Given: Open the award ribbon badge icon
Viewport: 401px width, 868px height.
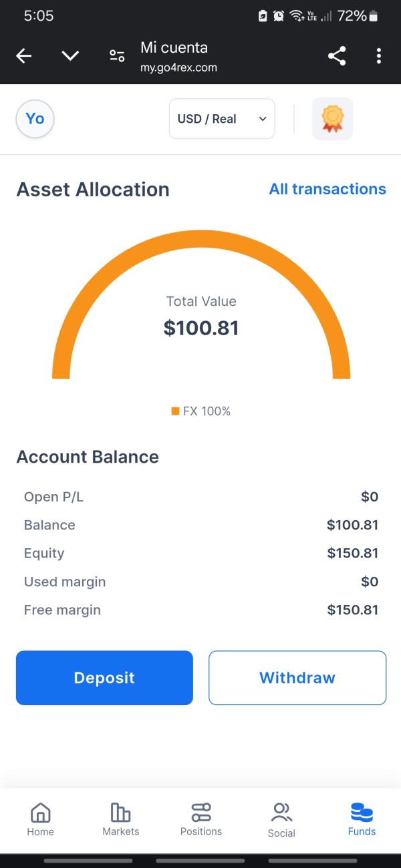Looking at the screenshot, I should 332,119.
